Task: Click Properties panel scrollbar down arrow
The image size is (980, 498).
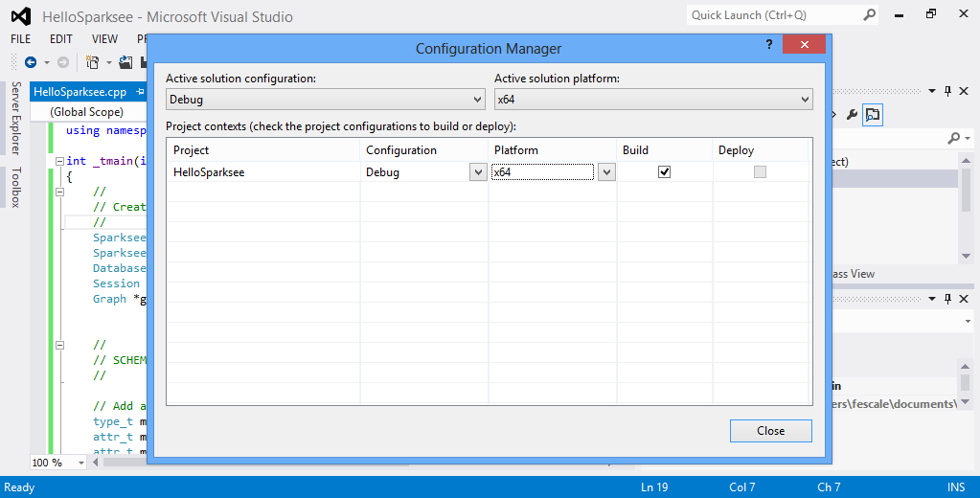Action: pos(966,402)
